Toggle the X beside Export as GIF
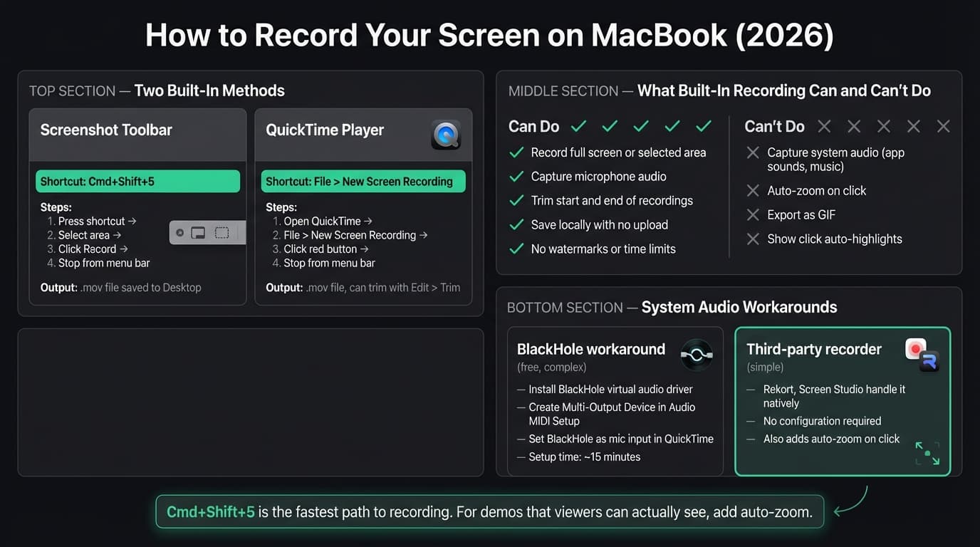 753,214
